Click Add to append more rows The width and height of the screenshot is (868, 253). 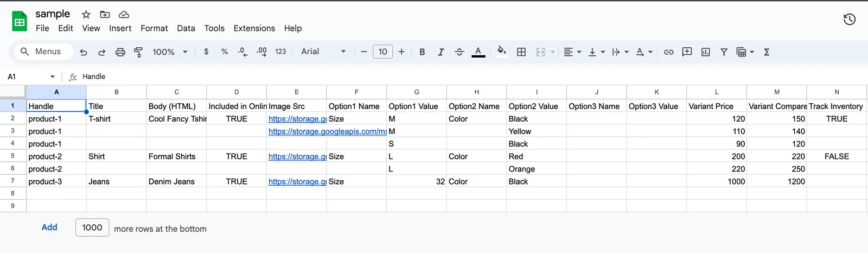tap(49, 227)
